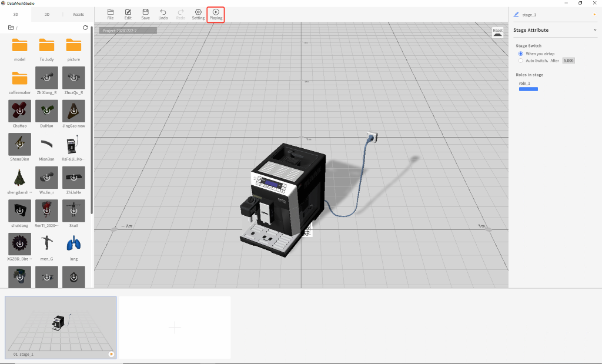Image resolution: width=602 pixels, height=364 pixels.
Task: Select 'When you airtap' stage switch
Action: pyautogui.click(x=521, y=54)
